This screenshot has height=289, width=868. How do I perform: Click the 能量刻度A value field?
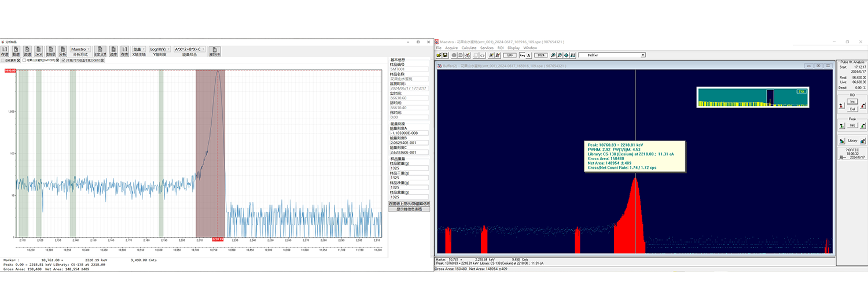[x=409, y=133]
